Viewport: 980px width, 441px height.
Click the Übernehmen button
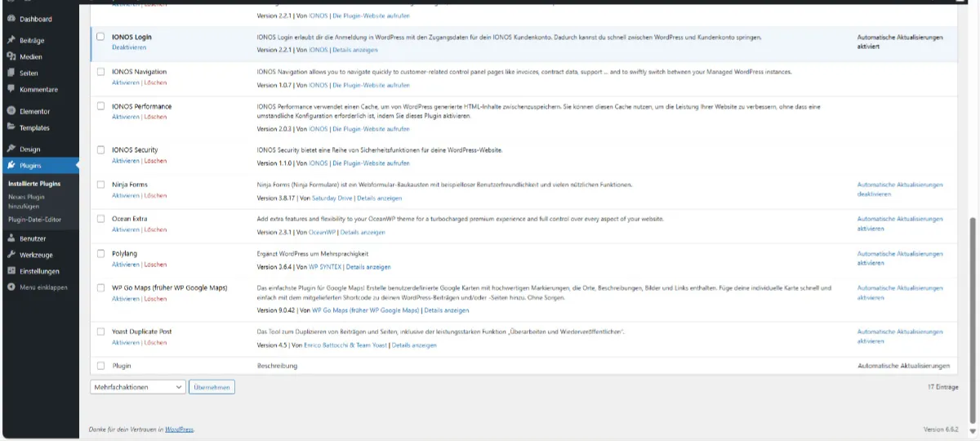[212, 387]
